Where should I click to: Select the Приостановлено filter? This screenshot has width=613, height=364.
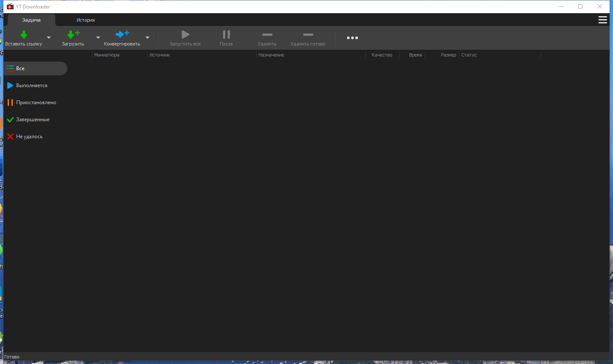pos(35,102)
